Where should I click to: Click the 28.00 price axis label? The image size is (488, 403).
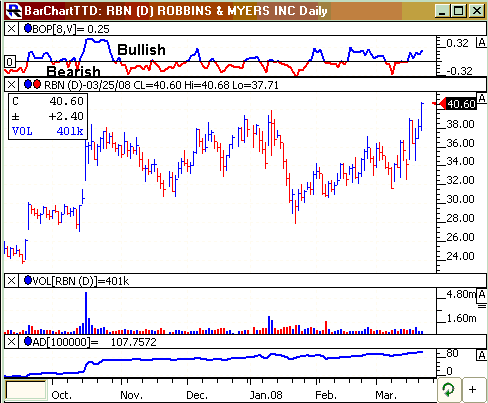(460, 218)
